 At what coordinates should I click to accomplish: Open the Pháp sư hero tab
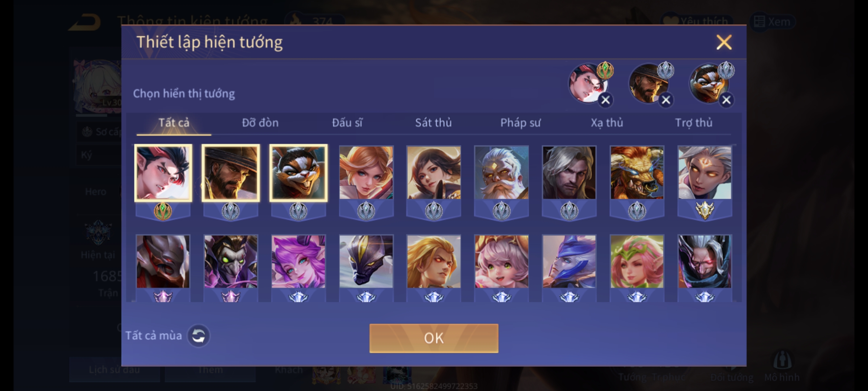point(520,123)
